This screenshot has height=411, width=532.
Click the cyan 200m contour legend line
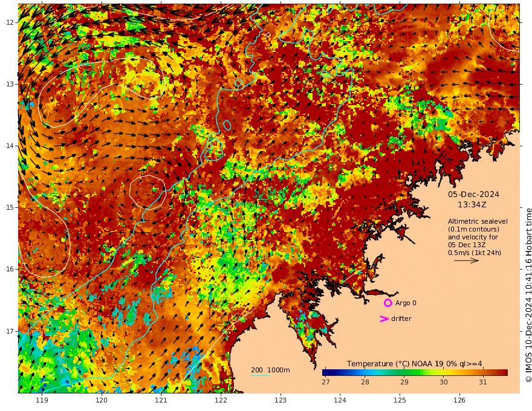click(x=260, y=375)
